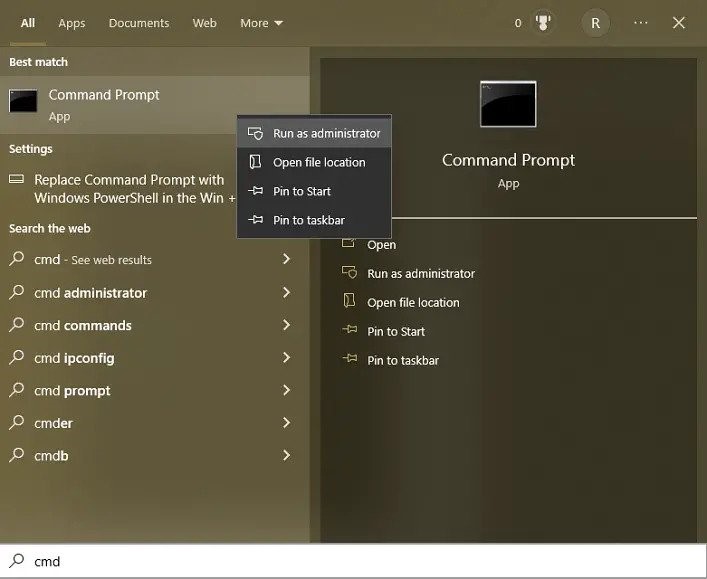Click search icon beside cmdb
This screenshot has width=707, height=579.
click(x=16, y=455)
